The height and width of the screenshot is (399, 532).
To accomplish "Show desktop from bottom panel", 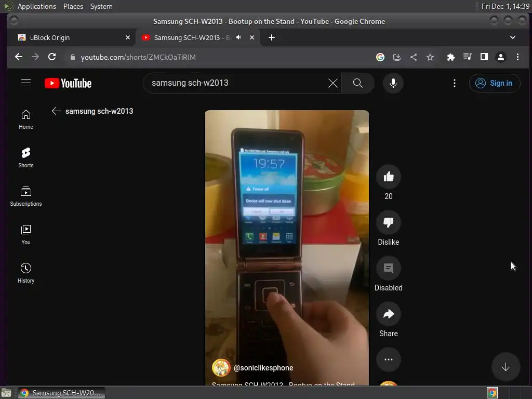I will [6, 393].
